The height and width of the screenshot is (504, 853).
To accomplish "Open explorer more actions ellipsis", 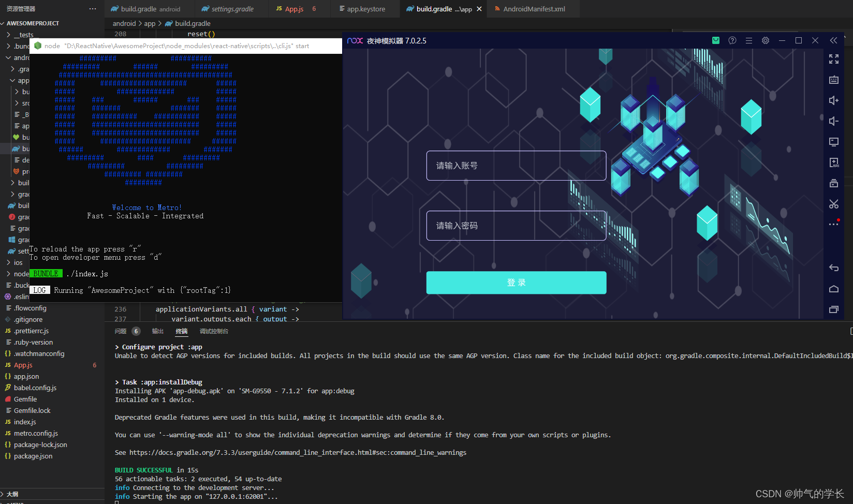I will (x=93, y=9).
